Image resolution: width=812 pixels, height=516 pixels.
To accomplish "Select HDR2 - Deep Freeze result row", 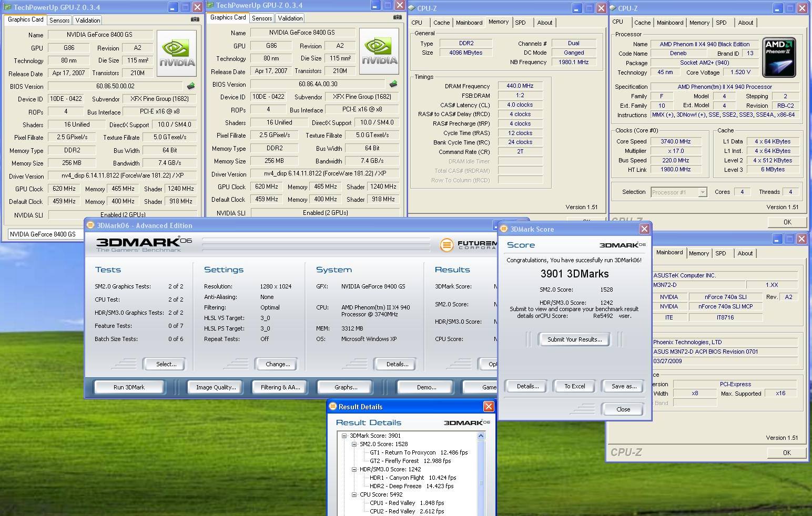I will (411, 486).
